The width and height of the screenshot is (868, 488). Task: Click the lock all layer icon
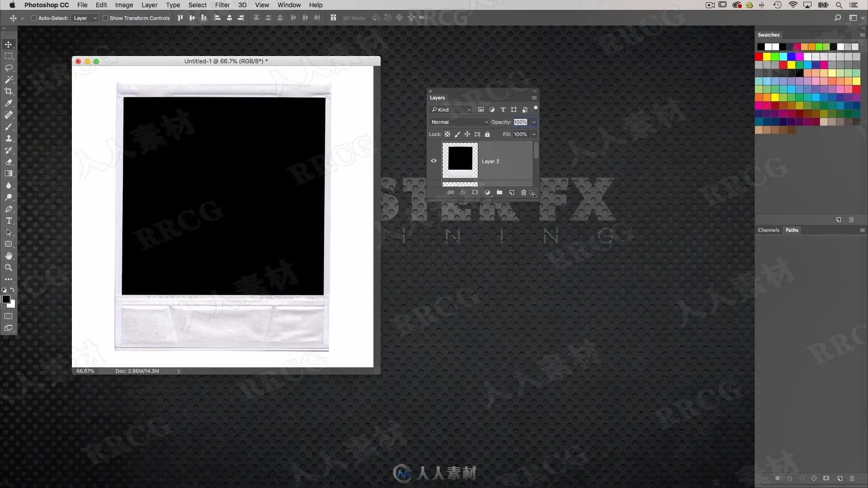(x=487, y=134)
